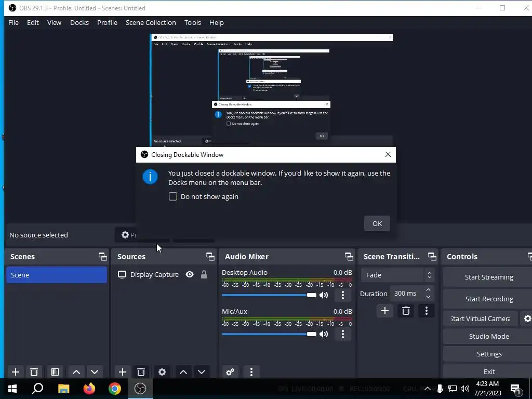Screen dimensions: 532x399
Task: Click Start Recording button
Action: coord(488,299)
